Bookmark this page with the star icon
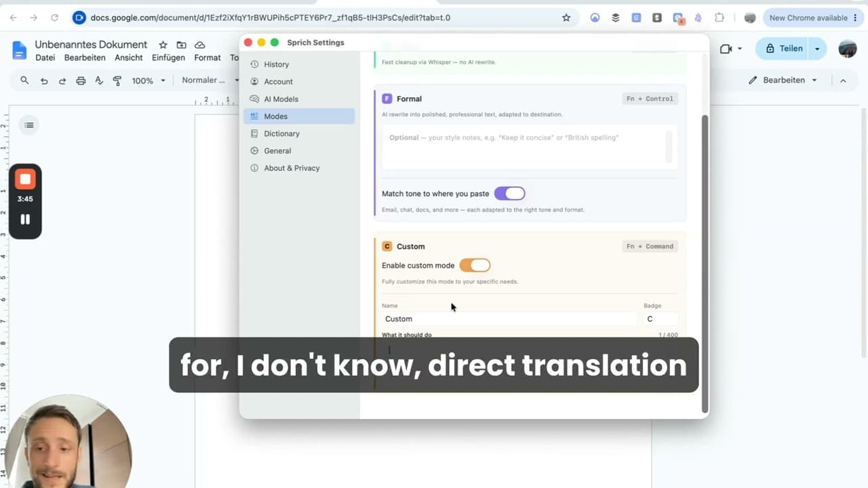Image resolution: width=868 pixels, height=488 pixels. [566, 18]
